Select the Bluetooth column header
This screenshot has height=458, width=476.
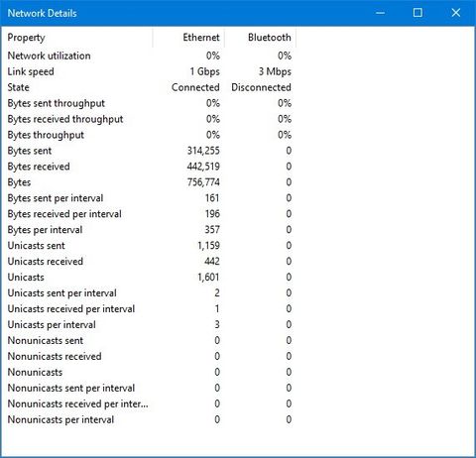click(261, 38)
